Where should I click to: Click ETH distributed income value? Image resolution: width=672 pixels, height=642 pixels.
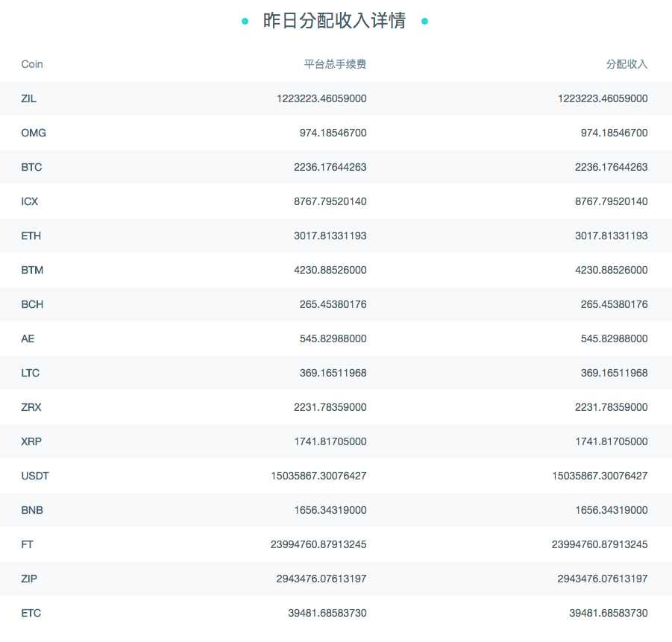click(x=611, y=236)
